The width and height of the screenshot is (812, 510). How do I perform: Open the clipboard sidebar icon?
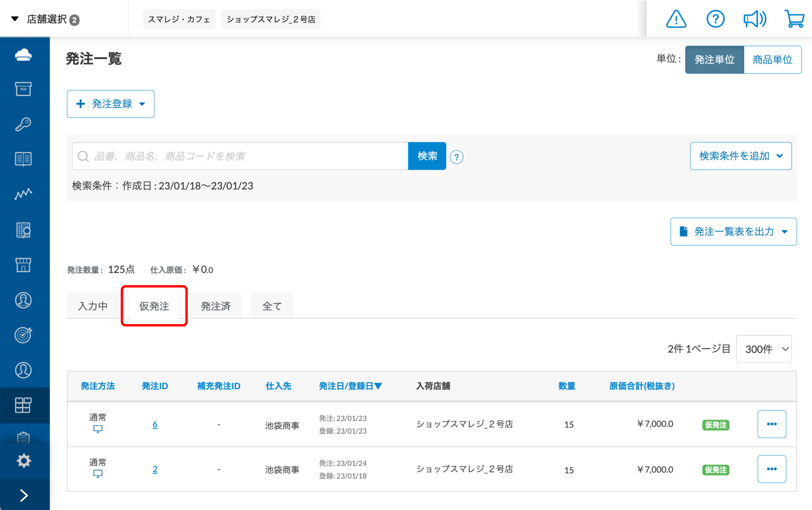24,437
